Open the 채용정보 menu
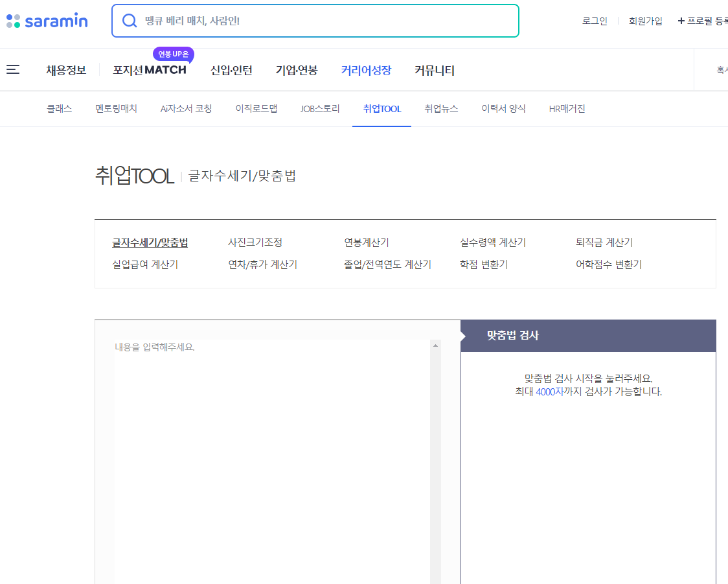Viewport: 728px width, 584px height. 67,70
